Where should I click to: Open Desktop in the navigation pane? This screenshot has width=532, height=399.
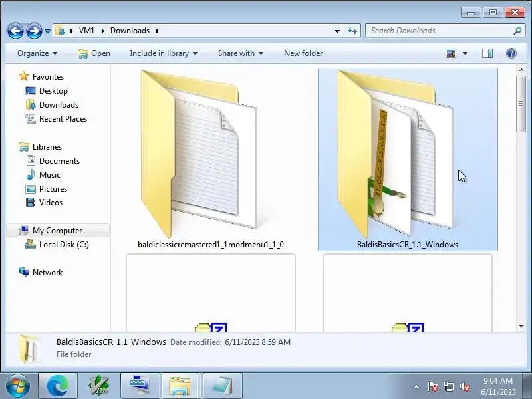point(53,91)
